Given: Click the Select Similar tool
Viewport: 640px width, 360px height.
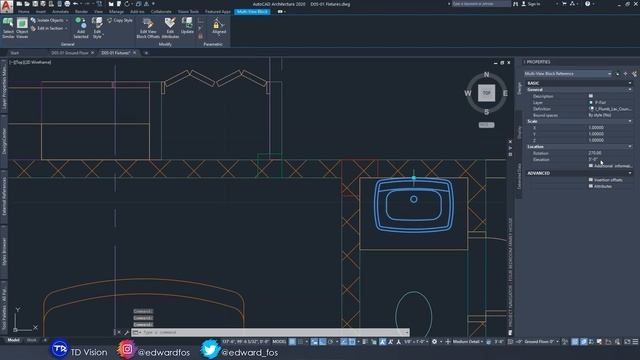Looking at the screenshot, I should coord(8,28).
